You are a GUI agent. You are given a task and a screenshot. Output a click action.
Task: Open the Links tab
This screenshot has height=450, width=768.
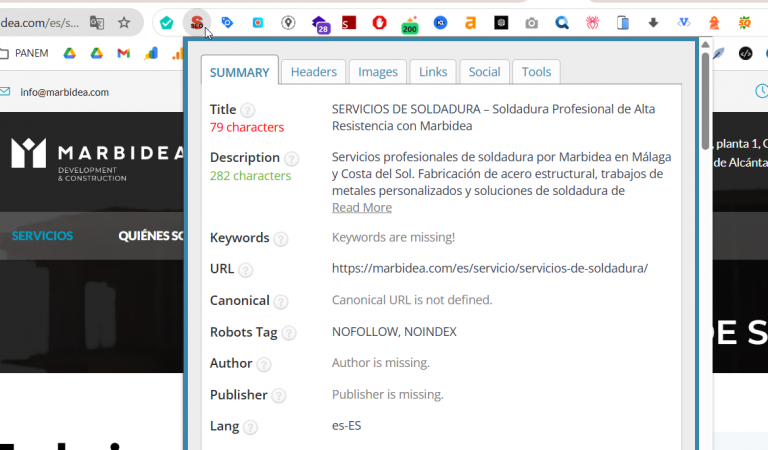click(433, 72)
